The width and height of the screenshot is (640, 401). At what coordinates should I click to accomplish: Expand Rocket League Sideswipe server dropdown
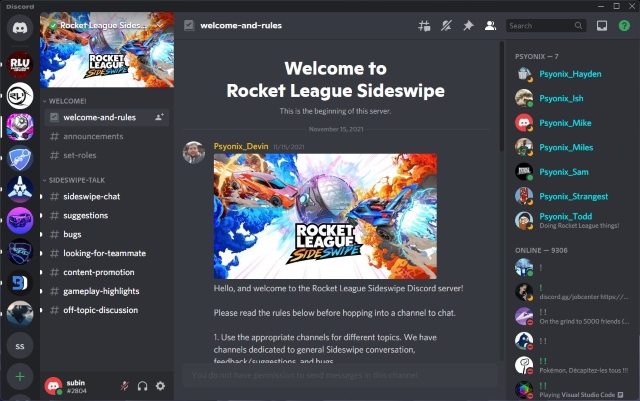pos(160,25)
